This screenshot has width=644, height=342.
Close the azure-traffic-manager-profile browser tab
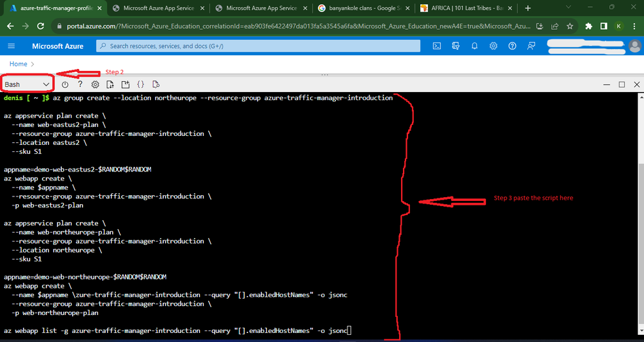pos(100,8)
